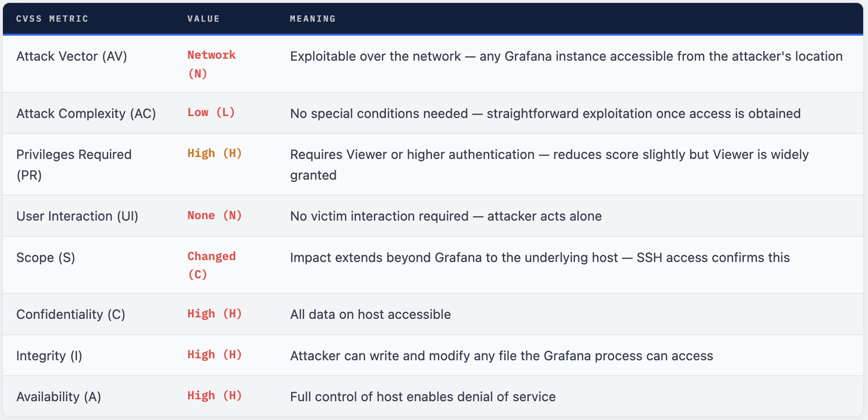
Task: Click the CVSS METRIC column header
Action: pos(52,19)
